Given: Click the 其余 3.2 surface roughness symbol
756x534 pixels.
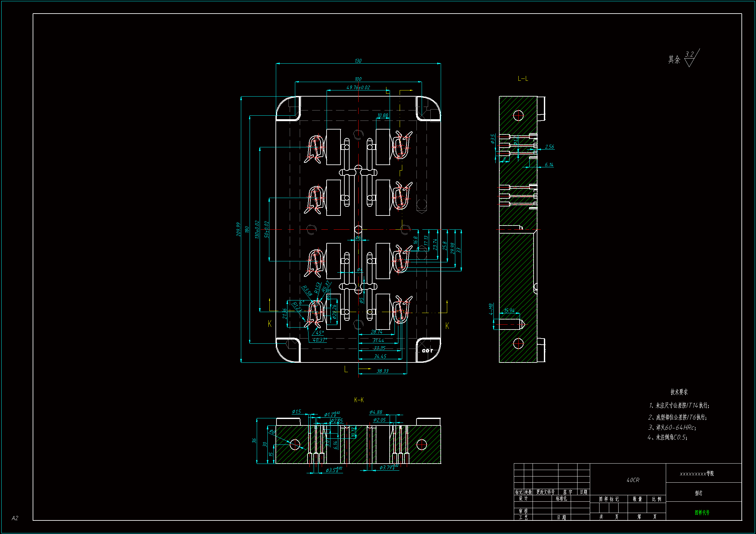Looking at the screenshot, I should [x=689, y=58].
